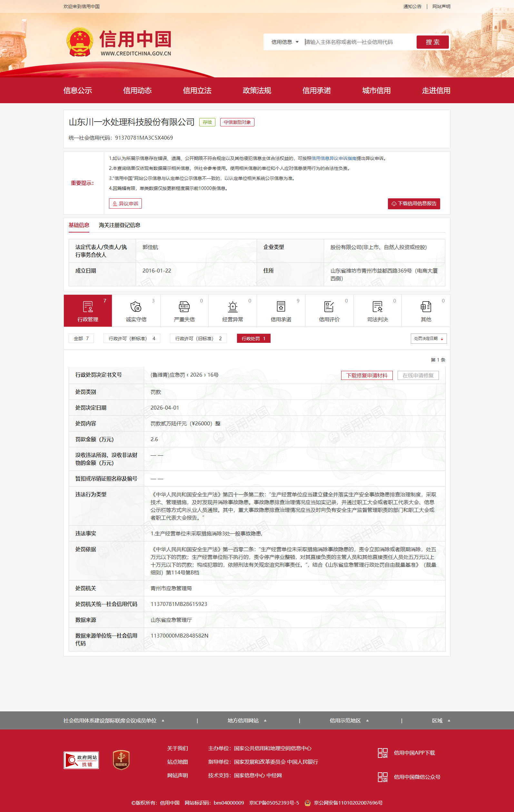The height and width of the screenshot is (812, 514).
Task: Switch to the 海关注册登记信息 tab
Action: pyautogui.click(x=119, y=225)
